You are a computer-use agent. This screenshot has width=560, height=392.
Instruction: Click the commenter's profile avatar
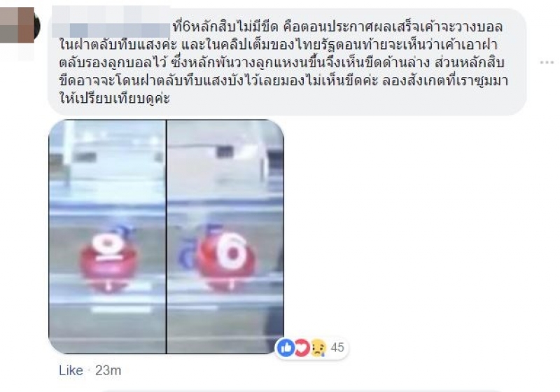[x=19, y=25]
